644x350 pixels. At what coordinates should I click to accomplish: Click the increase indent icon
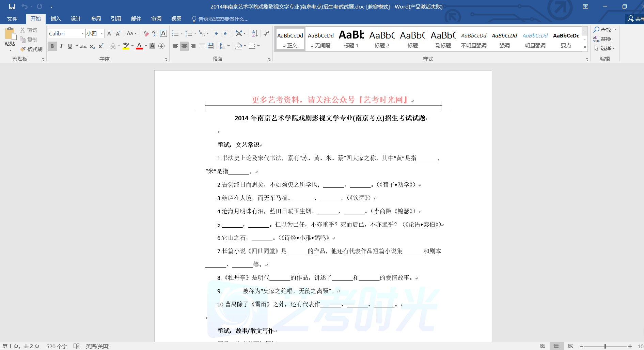pyautogui.click(x=227, y=33)
